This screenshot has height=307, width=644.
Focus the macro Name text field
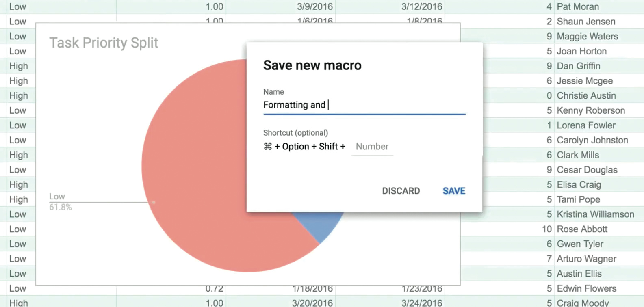pyautogui.click(x=364, y=105)
